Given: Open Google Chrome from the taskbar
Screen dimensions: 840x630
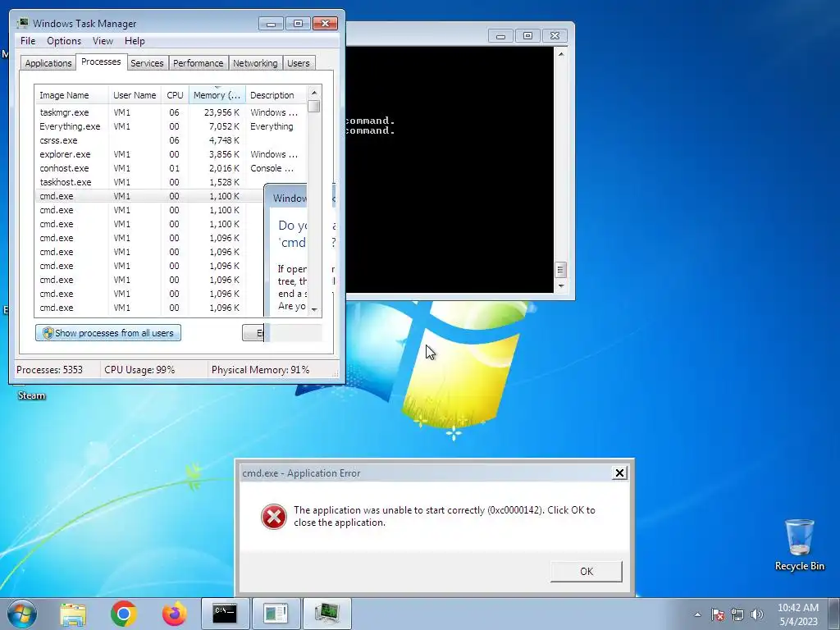Looking at the screenshot, I should coord(124,614).
